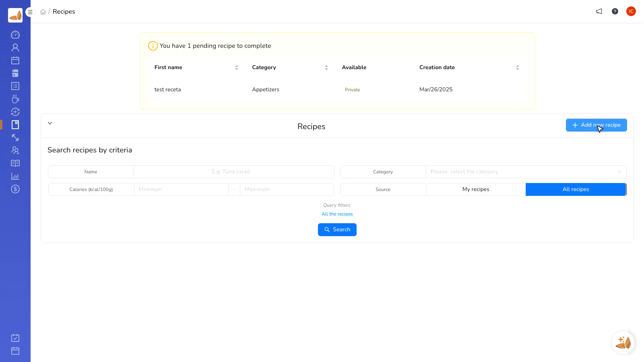Viewport: 644px width, 362px height.
Task: Click the add-people group icon
Action: [x=15, y=150]
